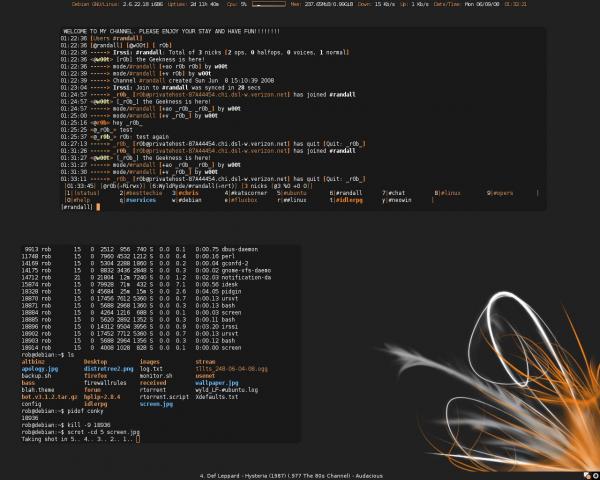The image size is (600, 480).
Task: Click rtorrent.script in the ls listing
Action: click(x=165, y=397)
